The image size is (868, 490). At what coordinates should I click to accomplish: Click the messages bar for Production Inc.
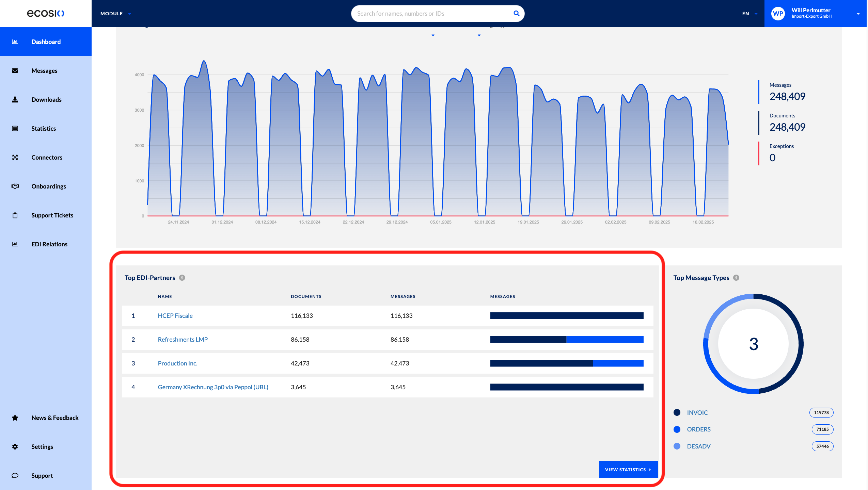coord(567,363)
